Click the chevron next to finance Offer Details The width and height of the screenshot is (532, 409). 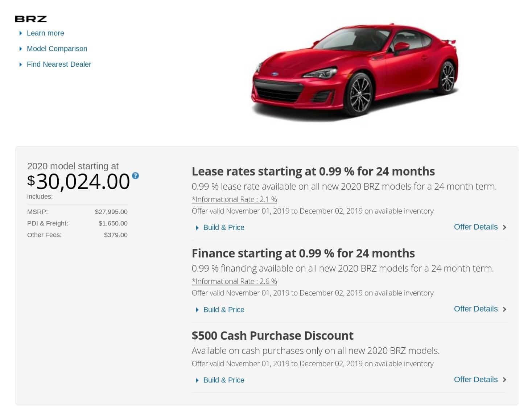click(x=504, y=309)
